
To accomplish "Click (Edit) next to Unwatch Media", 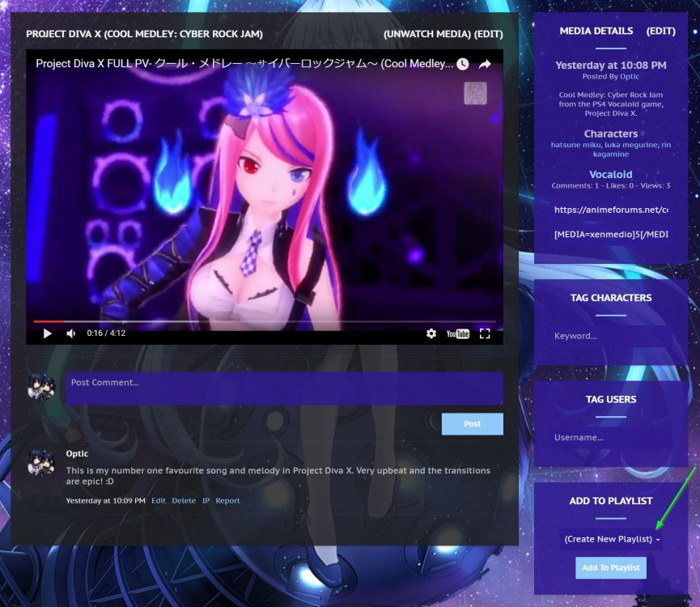I will [489, 34].
